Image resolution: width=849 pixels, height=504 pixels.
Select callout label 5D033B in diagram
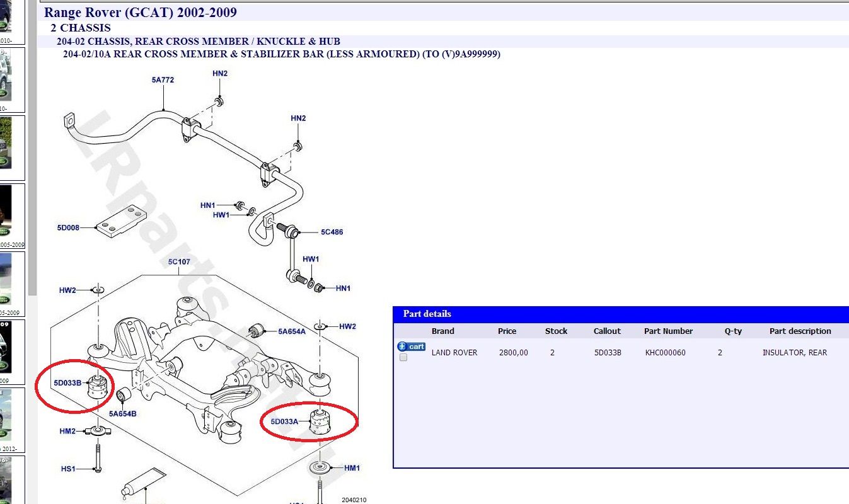click(x=67, y=382)
